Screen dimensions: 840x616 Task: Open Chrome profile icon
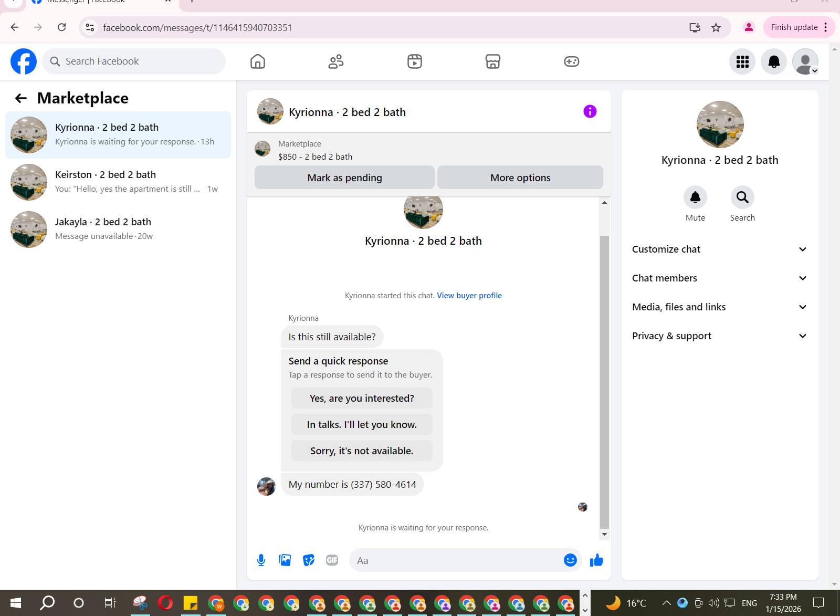coord(749,27)
